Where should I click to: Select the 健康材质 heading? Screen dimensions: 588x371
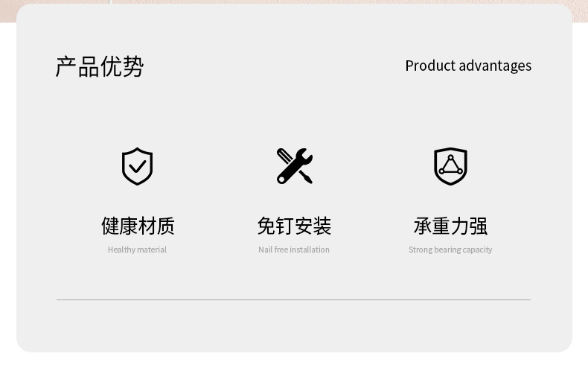pyautogui.click(x=138, y=226)
